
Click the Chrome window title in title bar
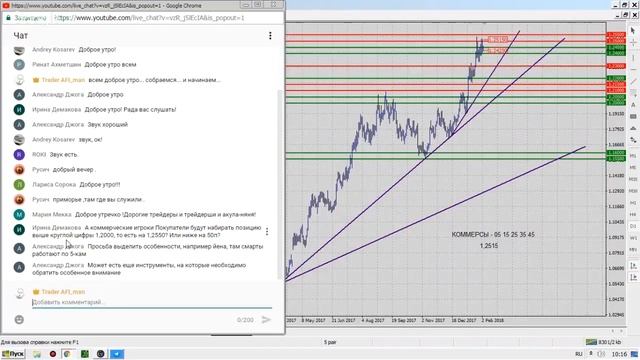point(106,5)
